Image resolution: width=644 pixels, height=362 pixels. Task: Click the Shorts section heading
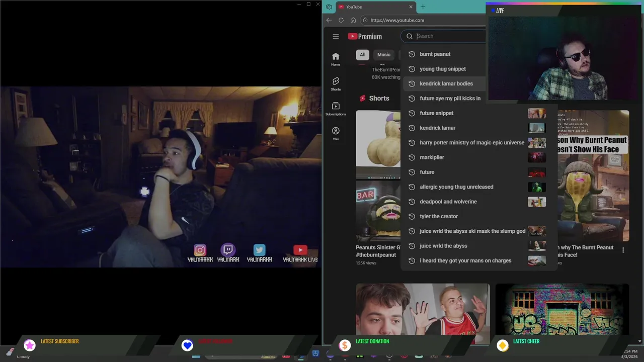(379, 98)
